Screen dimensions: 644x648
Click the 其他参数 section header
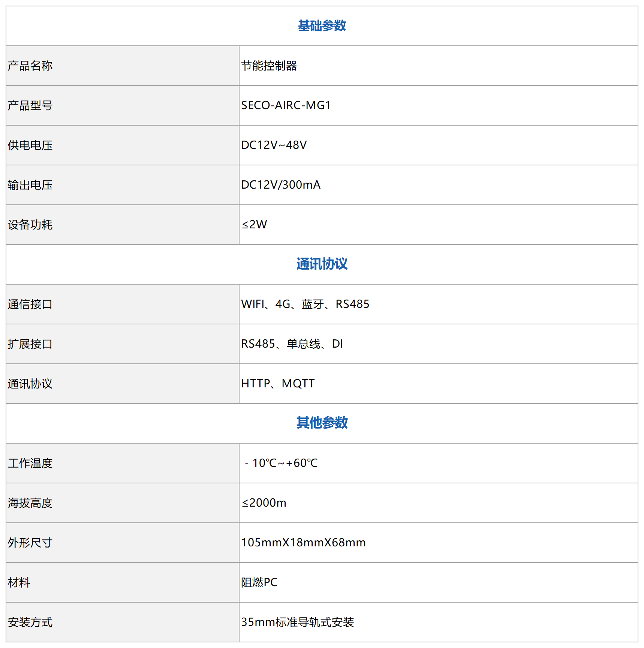pyautogui.click(x=322, y=423)
